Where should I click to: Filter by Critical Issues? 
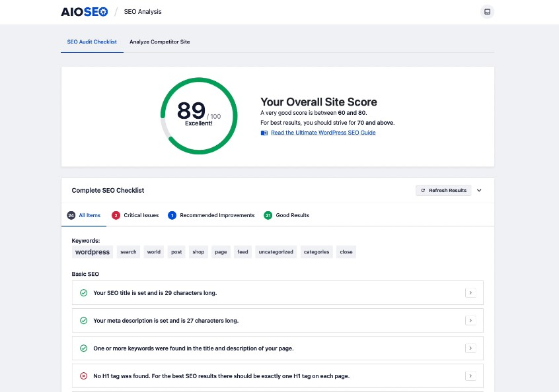[x=135, y=215]
